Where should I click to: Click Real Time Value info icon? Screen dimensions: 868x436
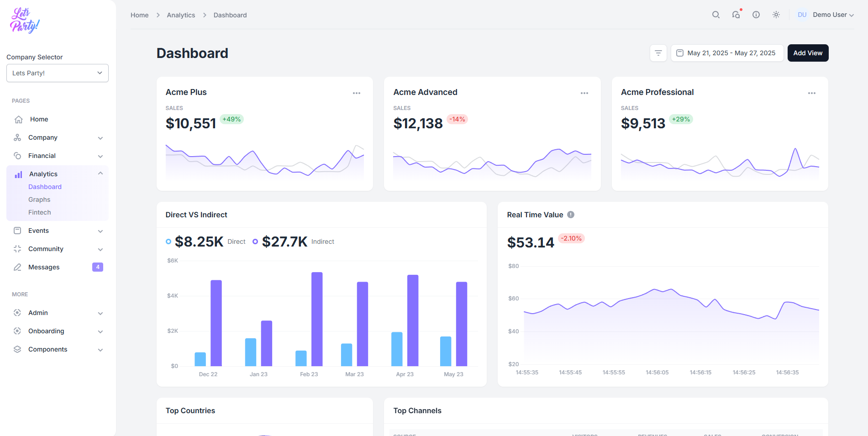pyautogui.click(x=571, y=215)
